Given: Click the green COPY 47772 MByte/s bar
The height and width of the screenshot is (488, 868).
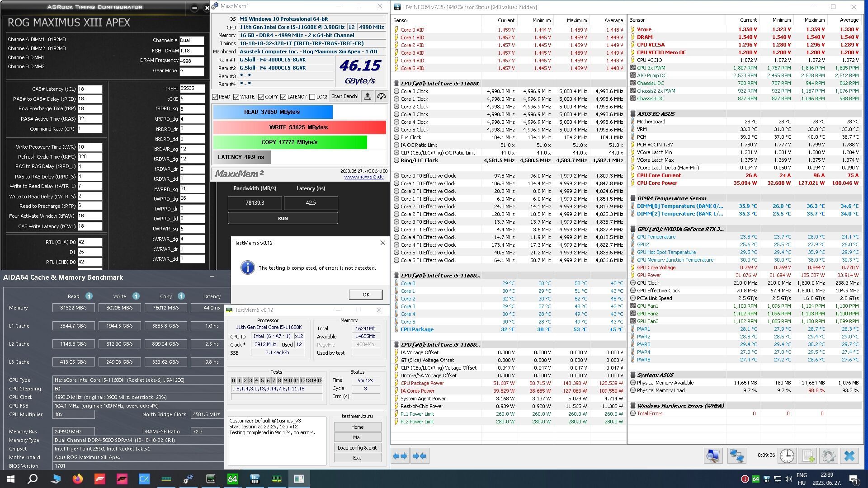Looking at the screenshot, I should pyautogui.click(x=290, y=142).
